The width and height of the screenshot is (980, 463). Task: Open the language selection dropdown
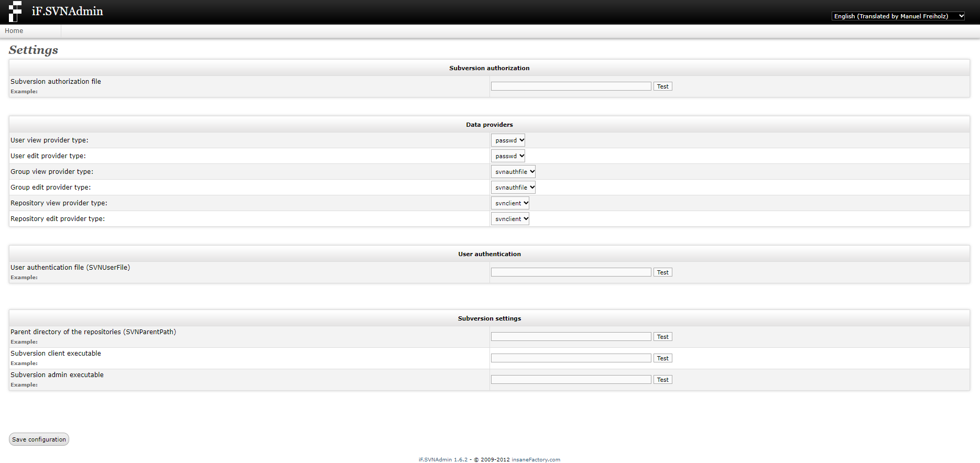pos(898,16)
